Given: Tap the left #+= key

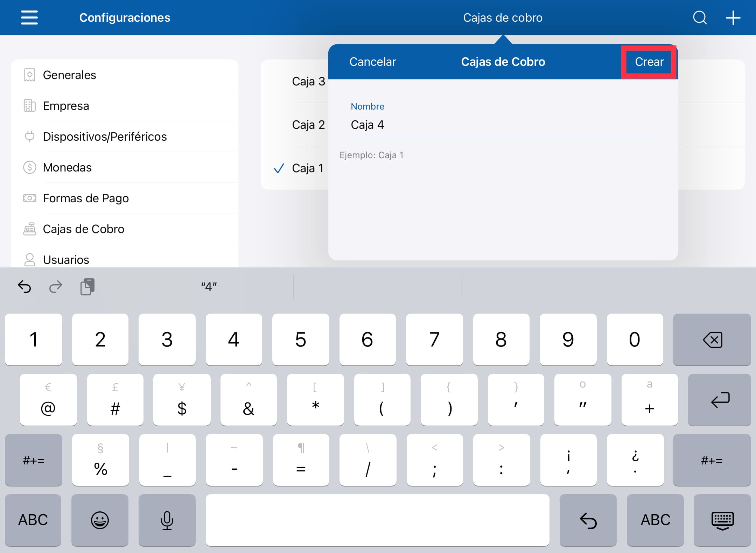Looking at the screenshot, I should 34,460.
